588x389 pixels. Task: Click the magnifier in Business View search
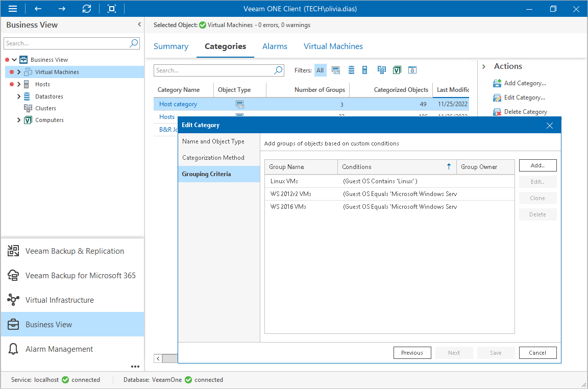coord(134,43)
